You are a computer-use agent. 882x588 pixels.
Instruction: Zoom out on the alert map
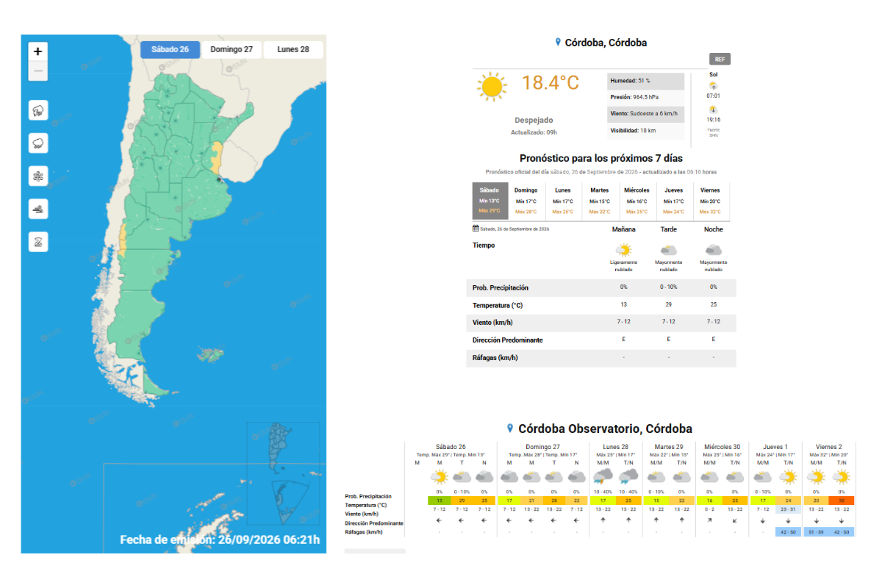38,71
